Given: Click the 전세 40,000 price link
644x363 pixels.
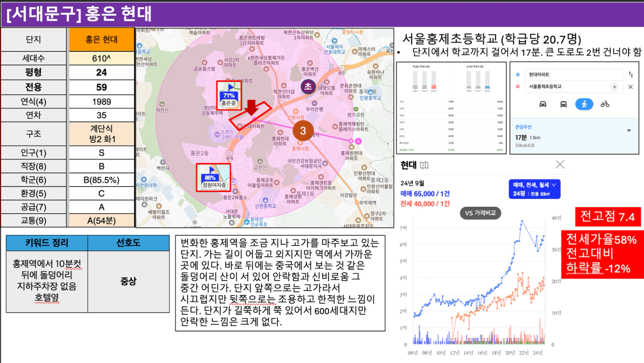Looking at the screenshot, I should 425,204.
